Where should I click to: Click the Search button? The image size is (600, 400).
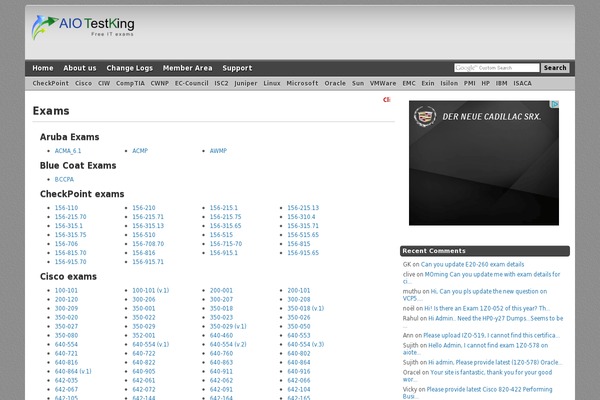click(555, 68)
